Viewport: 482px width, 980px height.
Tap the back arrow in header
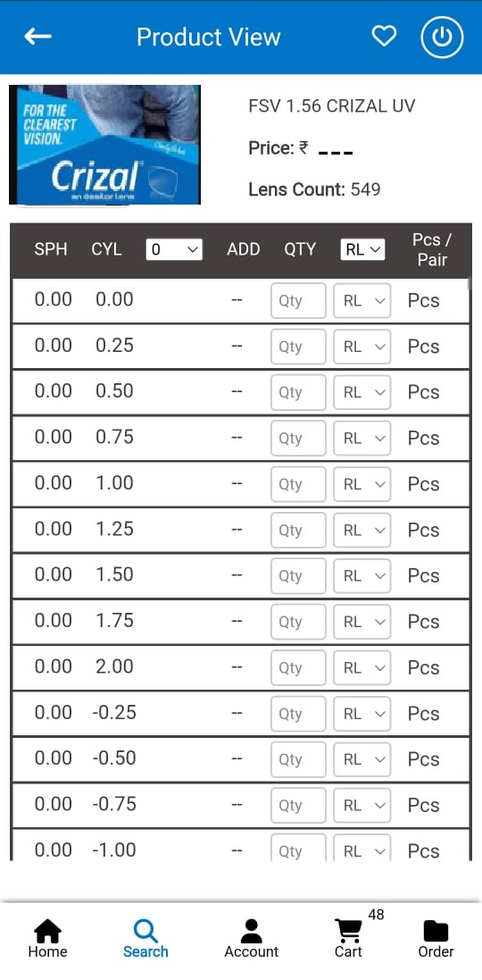(x=37, y=37)
